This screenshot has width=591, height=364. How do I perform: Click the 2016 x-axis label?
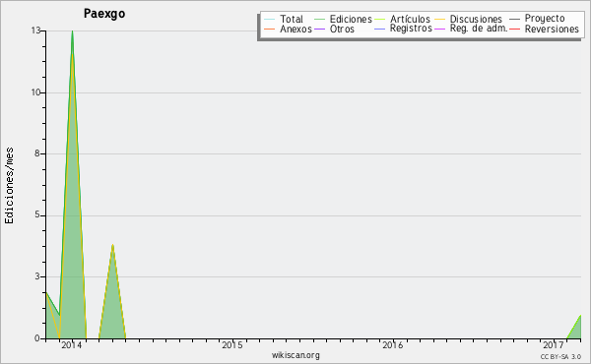[393, 344]
